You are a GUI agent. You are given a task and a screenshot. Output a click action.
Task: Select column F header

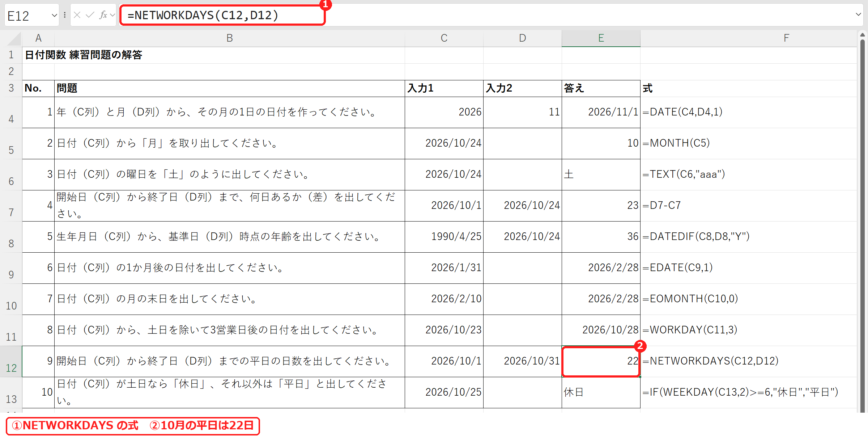[x=749, y=38]
